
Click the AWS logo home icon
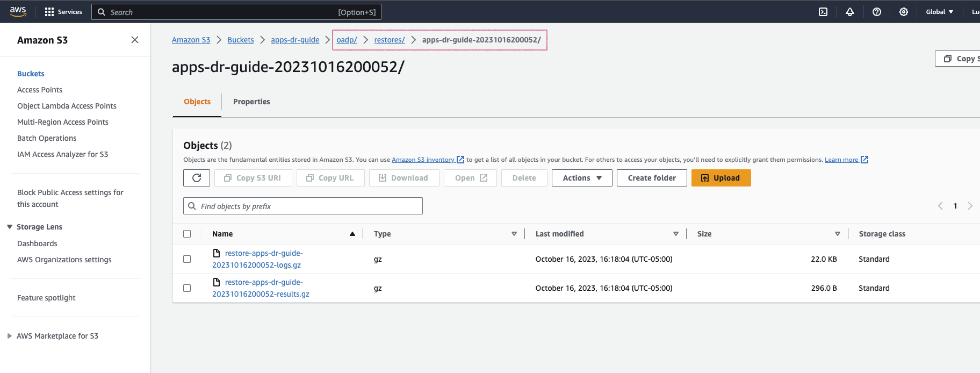(18, 11)
